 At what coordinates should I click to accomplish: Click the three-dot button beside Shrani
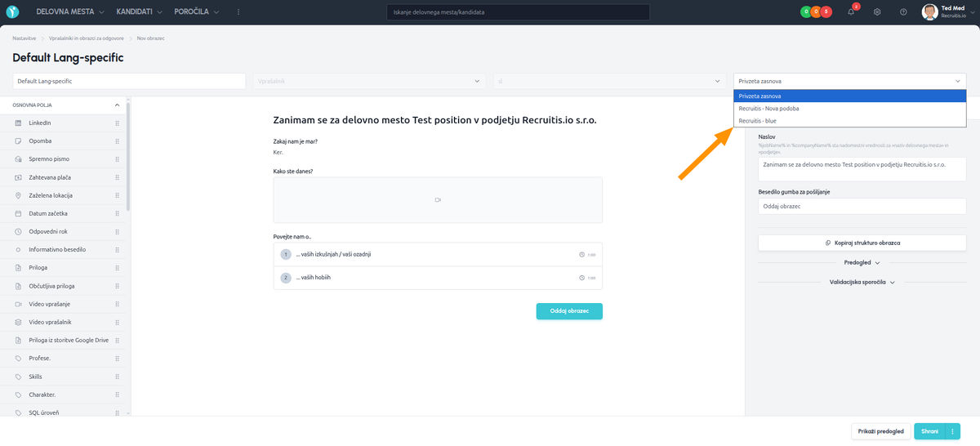tap(952, 431)
